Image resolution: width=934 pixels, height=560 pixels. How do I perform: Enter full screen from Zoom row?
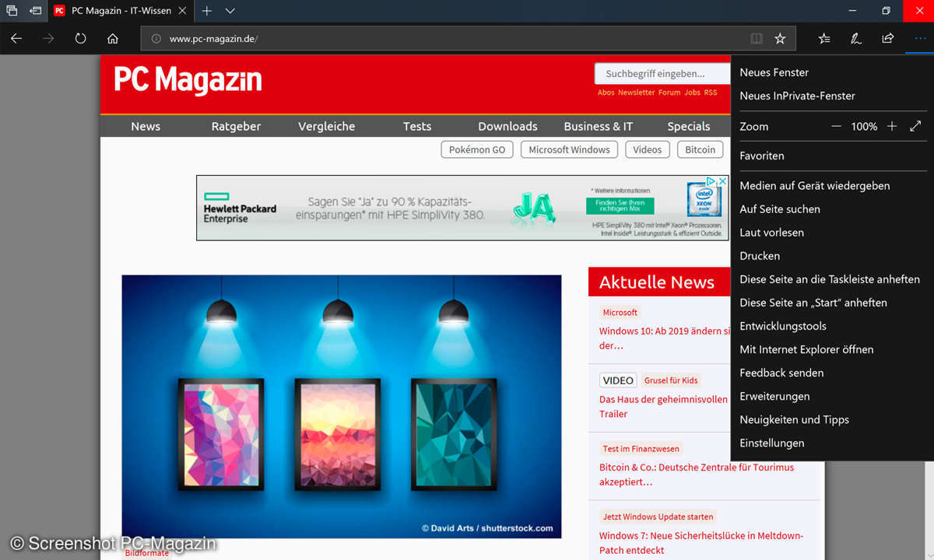[x=915, y=126]
